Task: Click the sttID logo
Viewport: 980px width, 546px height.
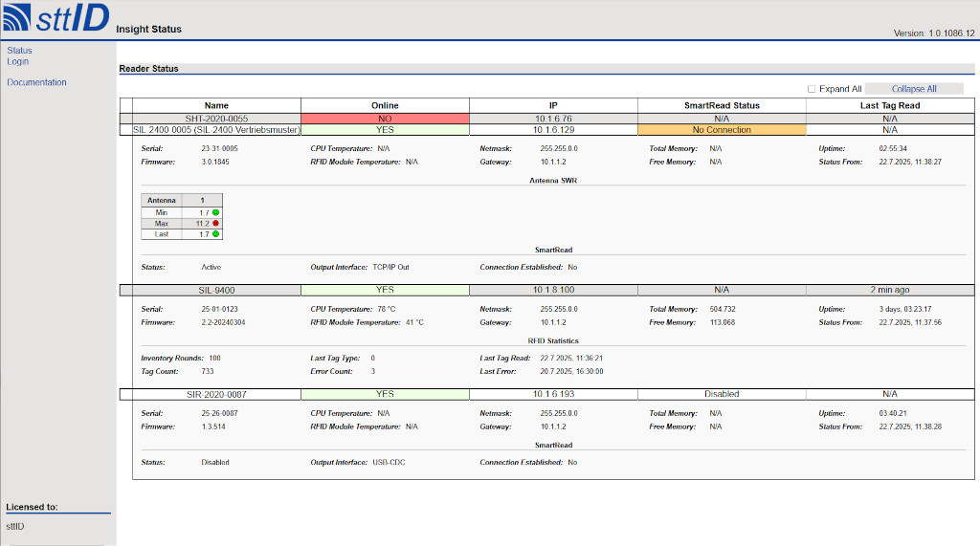Action: [x=56, y=18]
